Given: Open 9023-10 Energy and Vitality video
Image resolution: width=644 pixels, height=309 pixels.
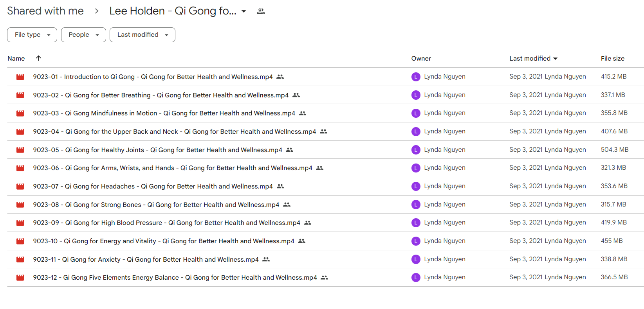Looking at the screenshot, I should click(164, 241).
